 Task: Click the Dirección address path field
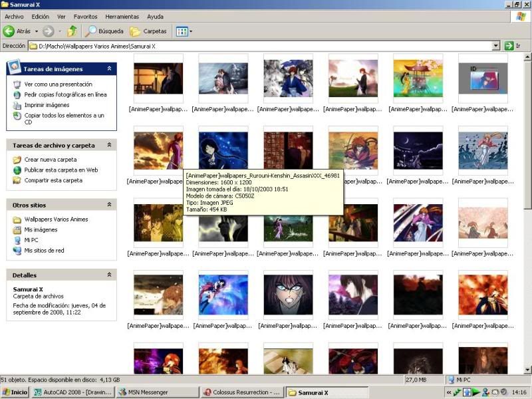coord(260,46)
